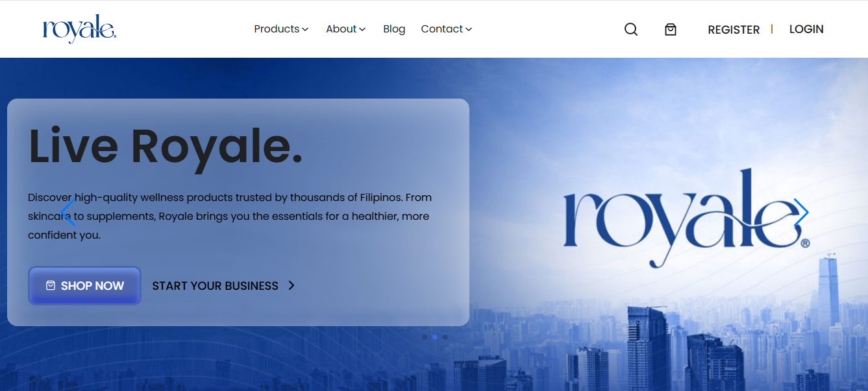Open the search magnifier icon
Screen dimensions: 868x391
click(x=630, y=29)
